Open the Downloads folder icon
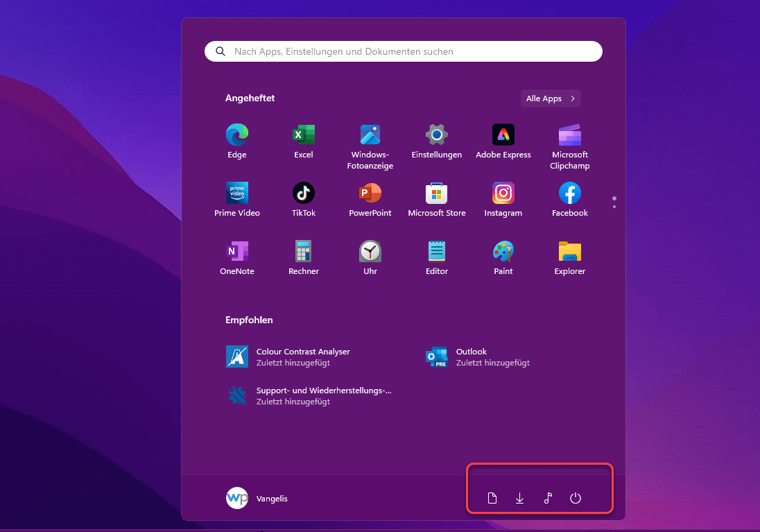 coord(519,498)
